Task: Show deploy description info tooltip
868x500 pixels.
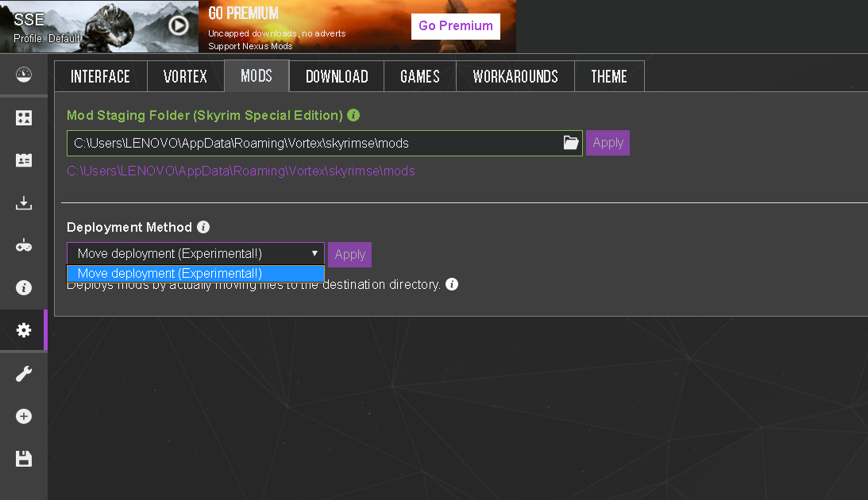Action: pos(451,284)
